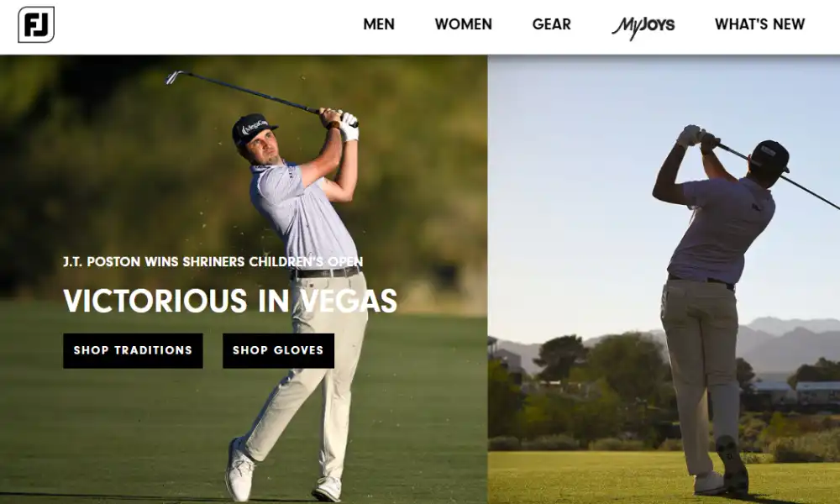Select the VICTORIOUS IN VEGAS headline
840x504 pixels.
(230, 301)
